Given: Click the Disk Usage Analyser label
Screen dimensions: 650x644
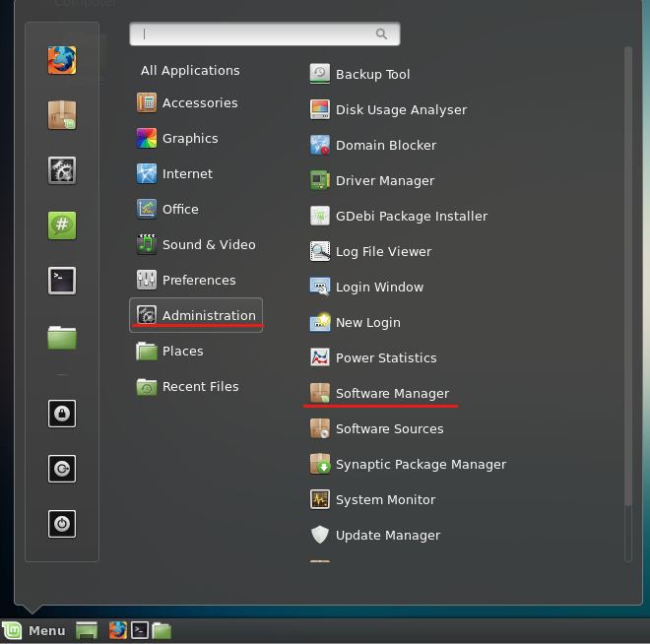Looking at the screenshot, I should pos(401,110).
